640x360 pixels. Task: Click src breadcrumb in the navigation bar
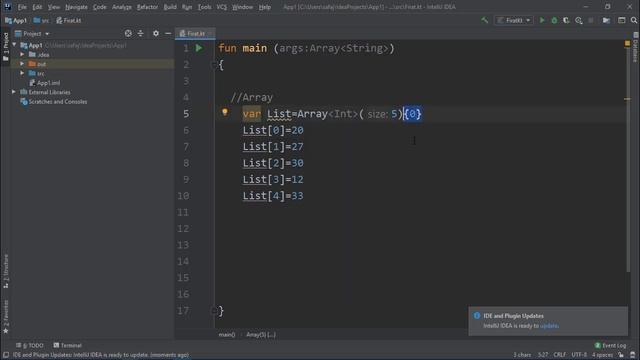tap(41, 20)
